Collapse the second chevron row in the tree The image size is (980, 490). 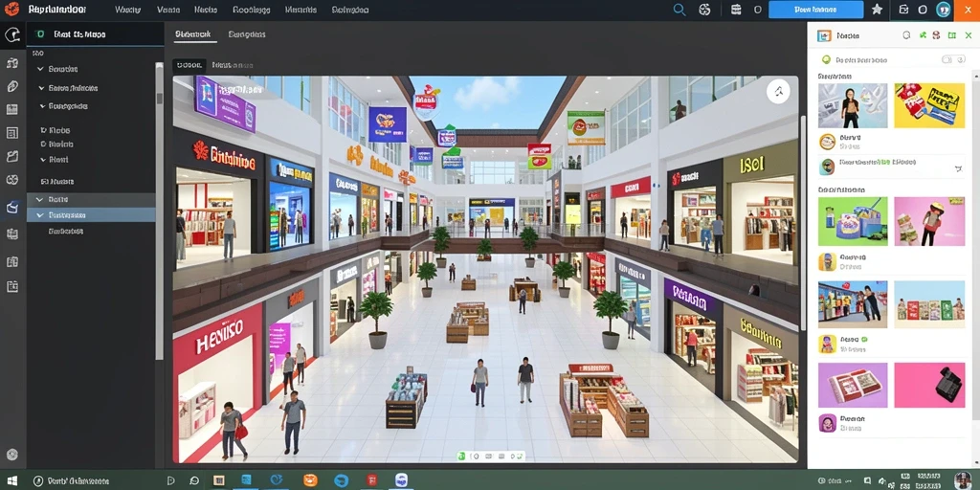[x=42, y=88]
